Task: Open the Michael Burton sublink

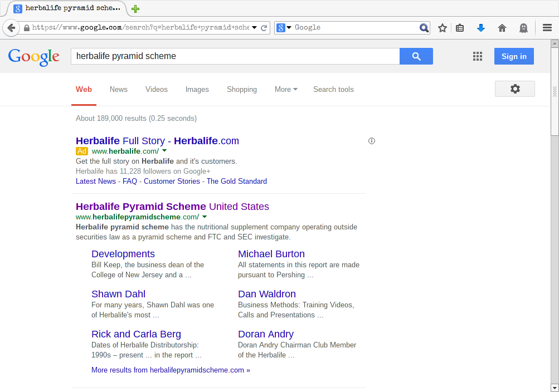Action: [x=271, y=254]
